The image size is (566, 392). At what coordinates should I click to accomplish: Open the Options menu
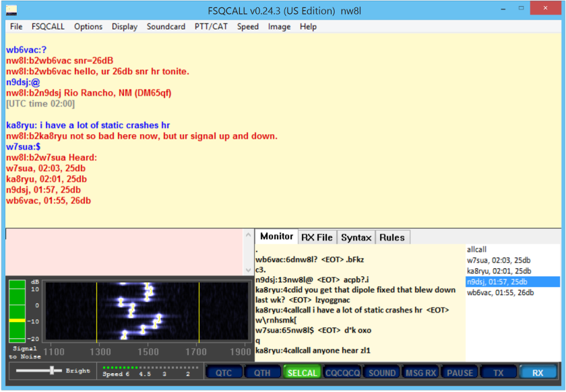tap(88, 27)
